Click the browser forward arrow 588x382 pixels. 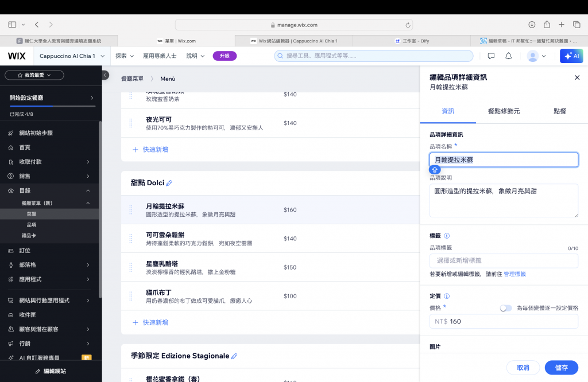click(51, 25)
